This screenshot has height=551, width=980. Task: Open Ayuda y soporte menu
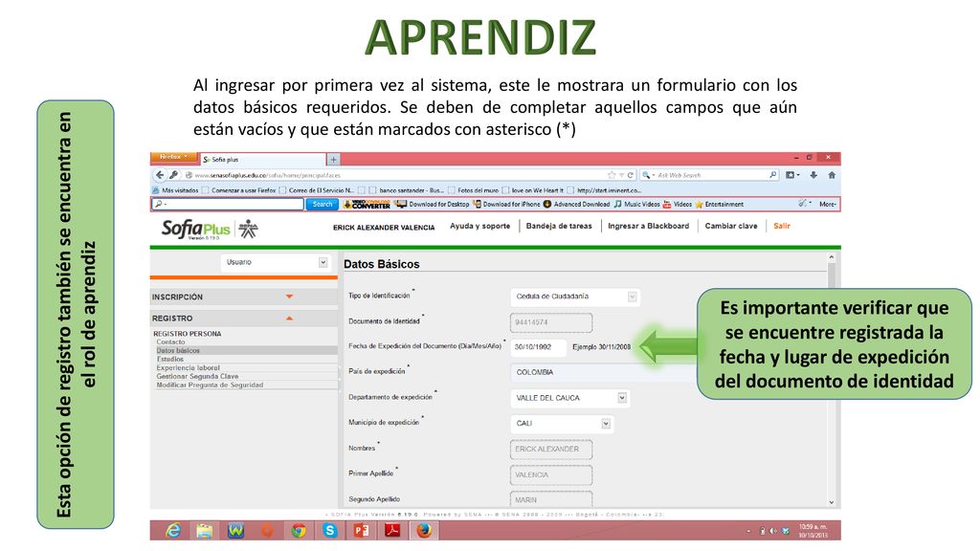pyautogui.click(x=480, y=226)
